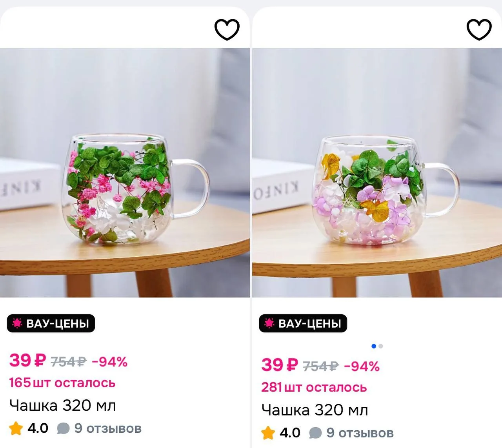The width and height of the screenshot is (502, 448).
Task: Click 281 шт осталось stock label
Action: [314, 388]
